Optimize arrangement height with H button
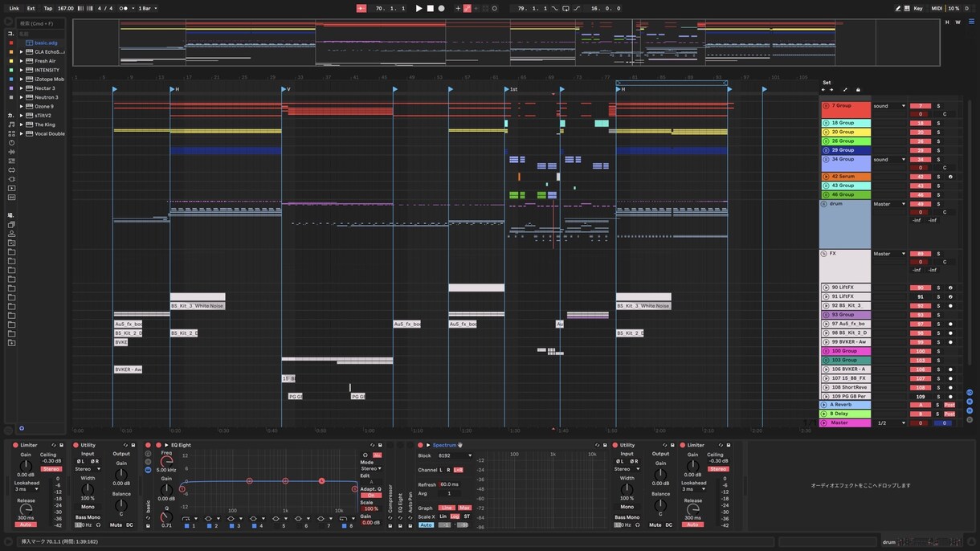 [947, 22]
